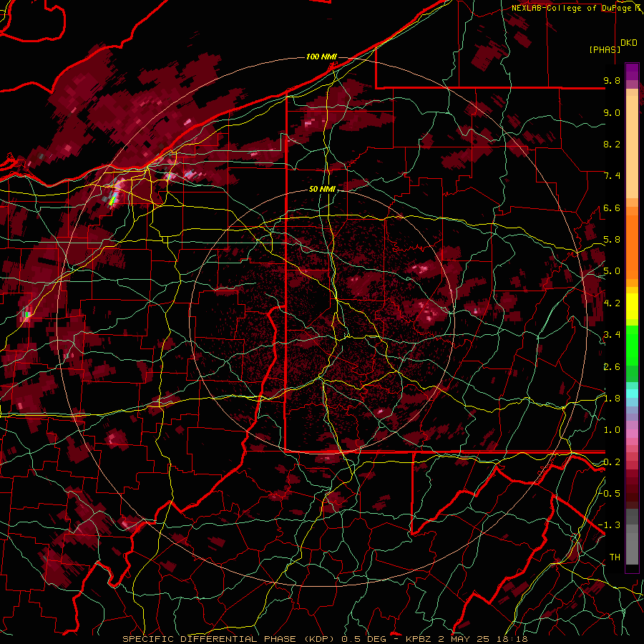Click the 5.8 value on the color scale
The height and width of the screenshot is (644, 644).
tap(612, 240)
